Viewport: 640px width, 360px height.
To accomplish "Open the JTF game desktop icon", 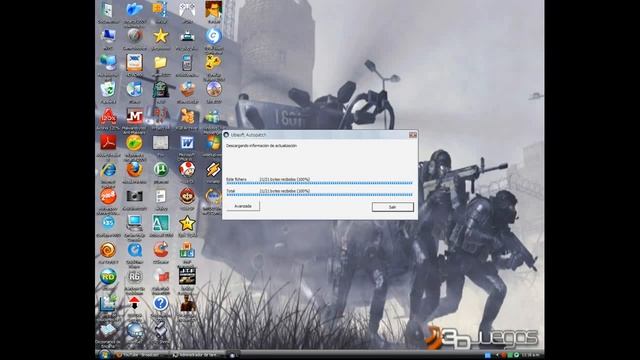I will 187,276.
